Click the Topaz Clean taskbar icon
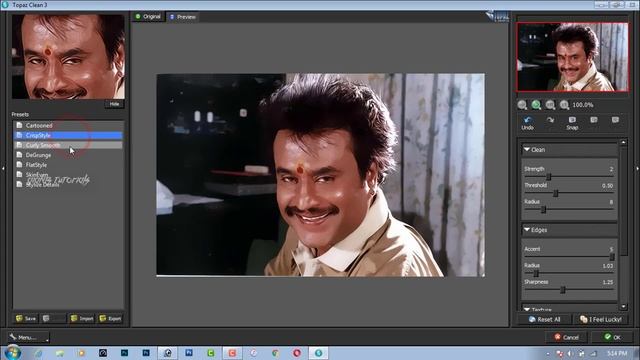640x360 pixels. [x=318, y=353]
